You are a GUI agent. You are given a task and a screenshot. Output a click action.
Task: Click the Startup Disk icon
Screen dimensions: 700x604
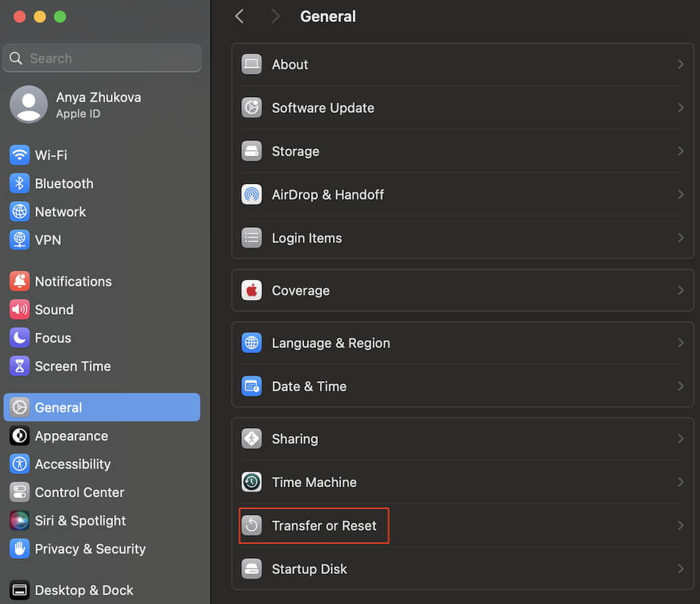tap(252, 568)
